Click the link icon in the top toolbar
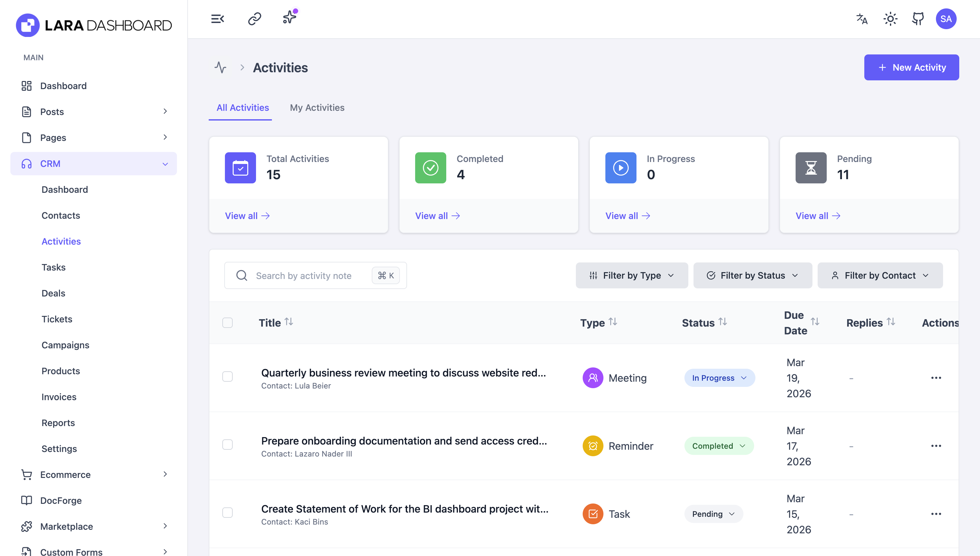 pyautogui.click(x=254, y=18)
